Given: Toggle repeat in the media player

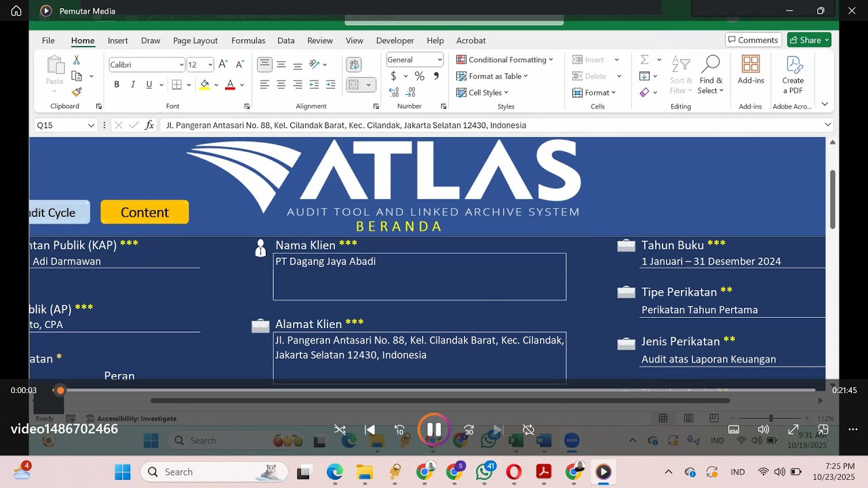Looking at the screenshot, I should (528, 430).
